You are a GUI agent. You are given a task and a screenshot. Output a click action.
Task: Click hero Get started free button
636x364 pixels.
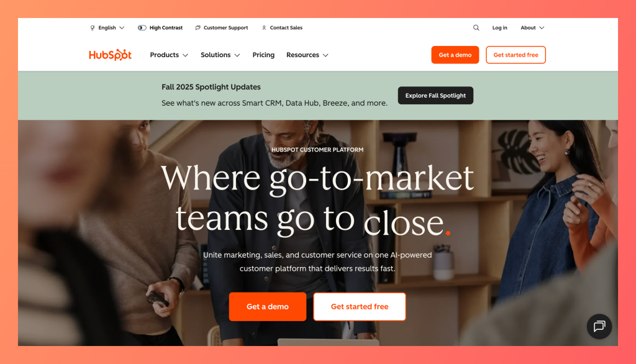pyautogui.click(x=360, y=307)
